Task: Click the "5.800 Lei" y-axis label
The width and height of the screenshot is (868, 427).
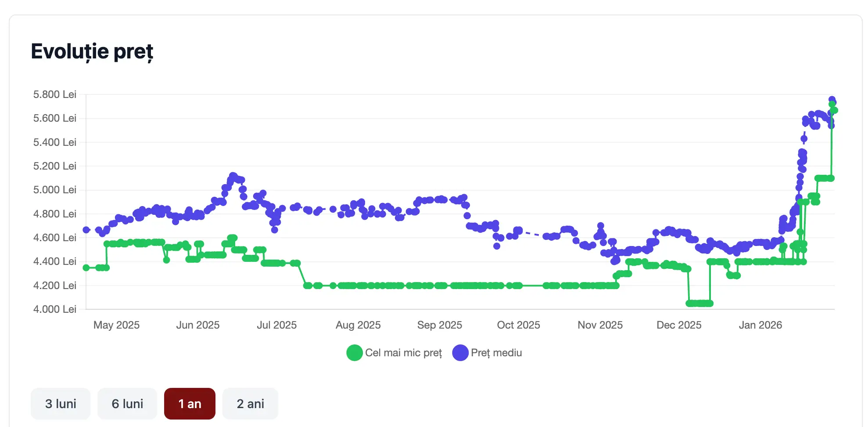Action: pos(55,94)
